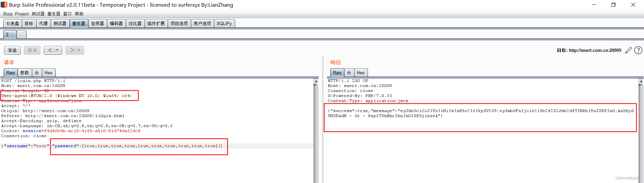Select the request 头 headers tab

click(37, 73)
